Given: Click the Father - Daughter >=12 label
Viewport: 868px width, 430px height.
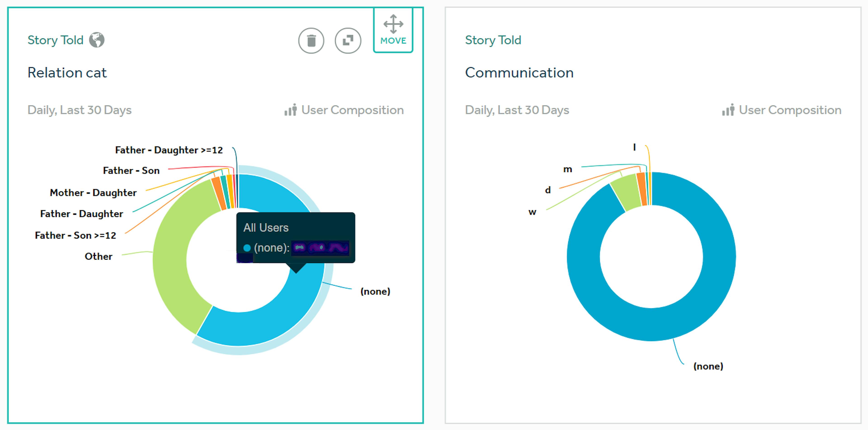Looking at the screenshot, I should [x=169, y=150].
